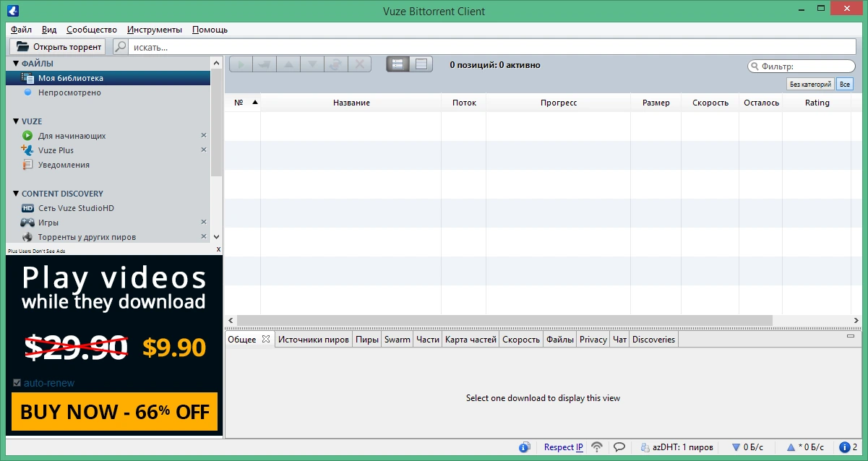
Task: Toggle the Без категорий filter button
Action: click(x=810, y=85)
